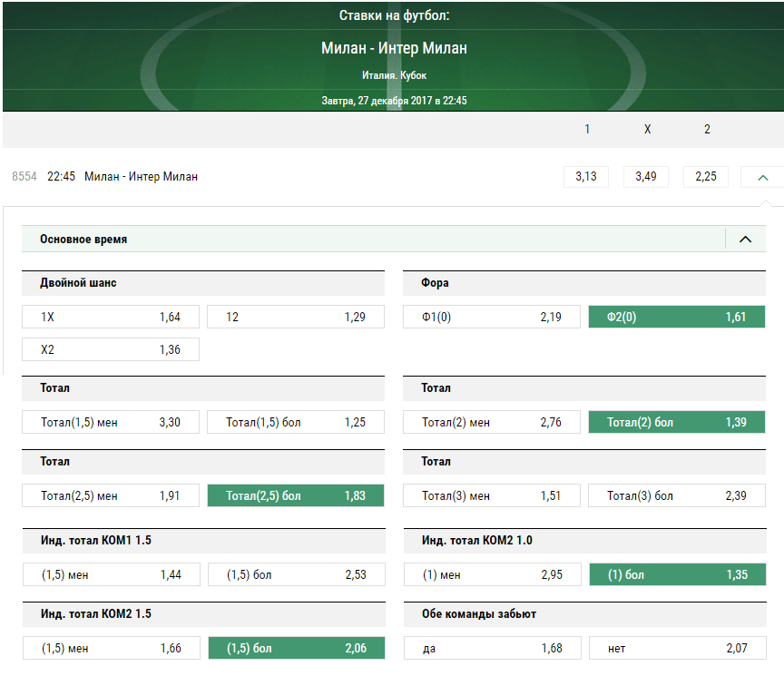Click the Инд. тотал КОМ2 1.0 heading

477,541
